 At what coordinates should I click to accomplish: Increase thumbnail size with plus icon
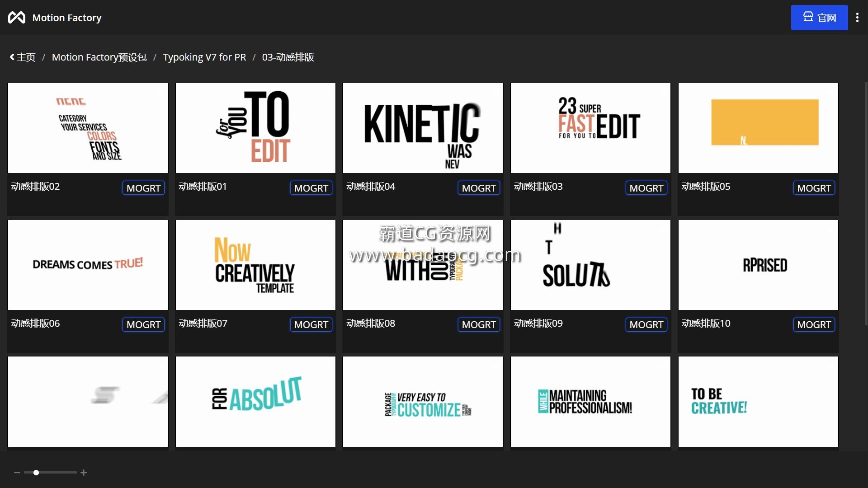[84, 473]
